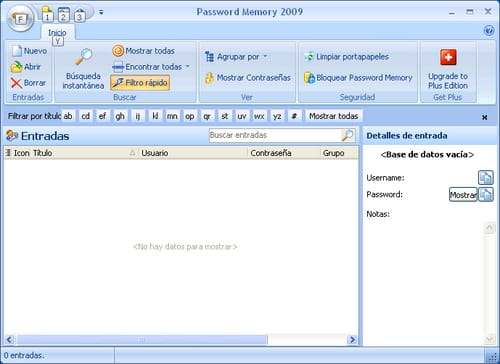Open the quick access toolbar customize arrow
Image resolution: width=500 pixels, height=364 pixels.
101,12
